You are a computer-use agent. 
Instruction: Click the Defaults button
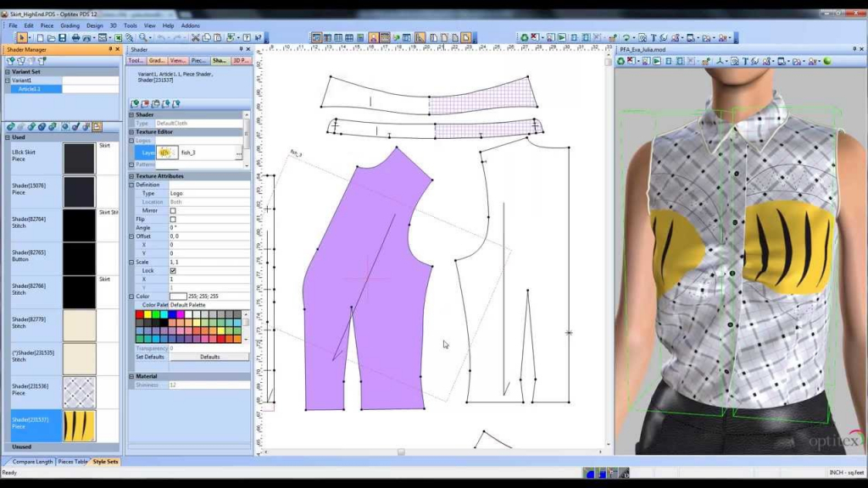click(x=210, y=357)
